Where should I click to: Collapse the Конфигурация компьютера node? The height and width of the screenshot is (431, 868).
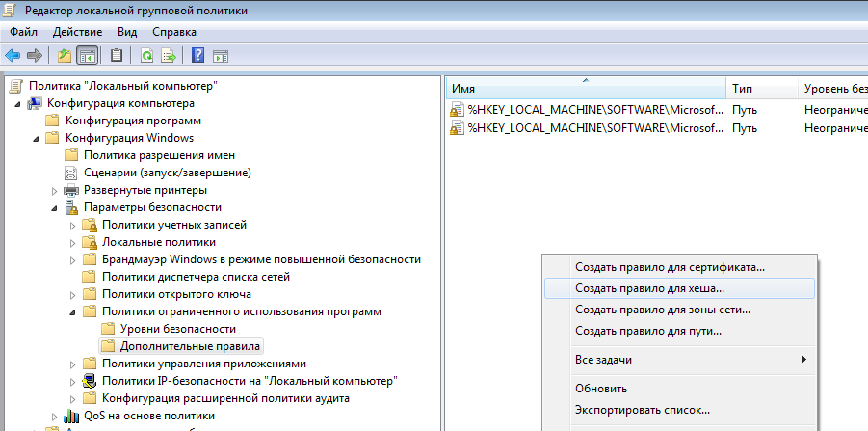coord(18,103)
